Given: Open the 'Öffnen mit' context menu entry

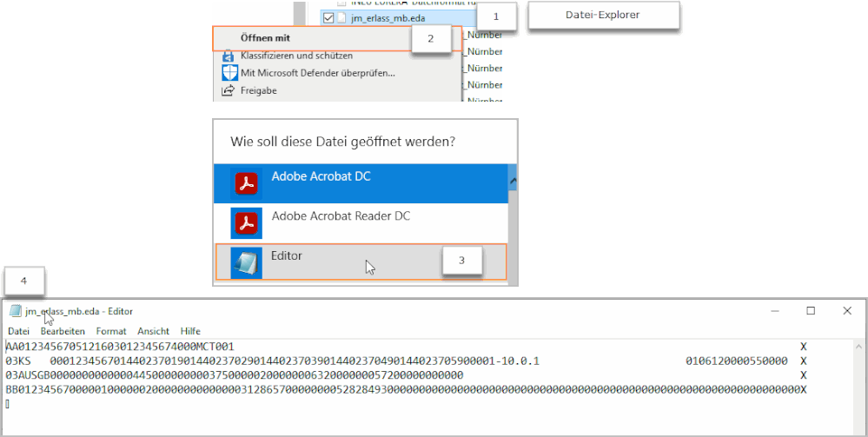Looking at the screenshot, I should pos(337,38).
